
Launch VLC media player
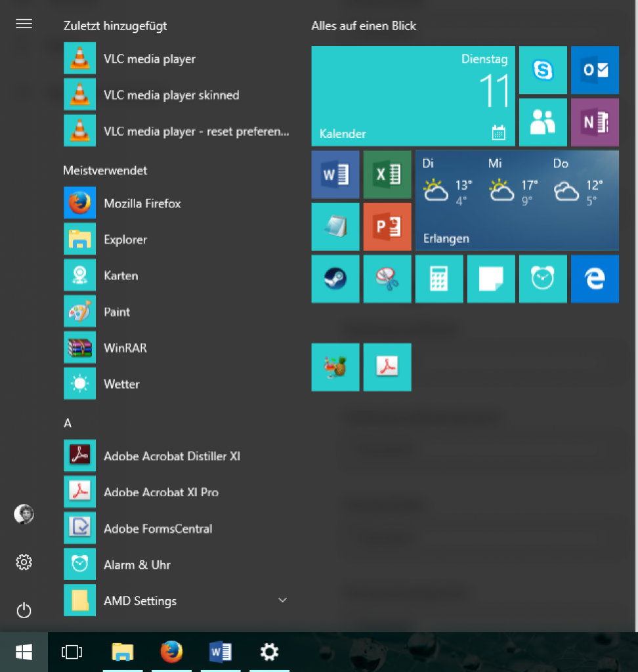point(177,58)
